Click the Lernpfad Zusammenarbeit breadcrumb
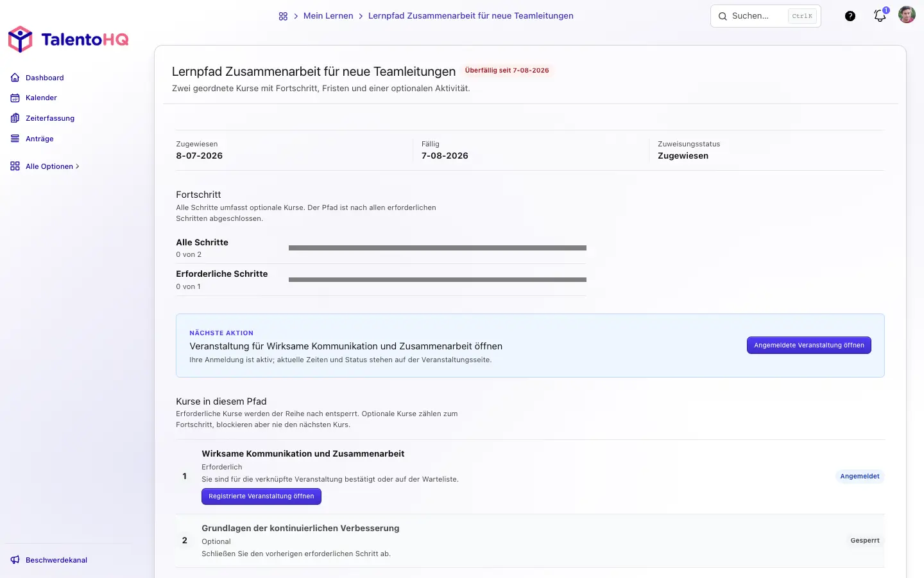The height and width of the screenshot is (578, 924). [x=471, y=16]
